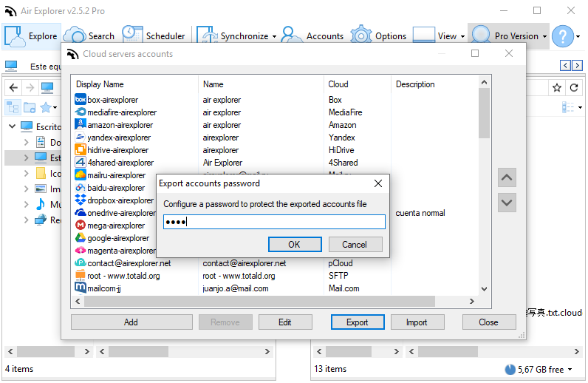This screenshot has height=383, width=588.
Task: Select the amazon-airexplorer account icon
Action: [81, 124]
